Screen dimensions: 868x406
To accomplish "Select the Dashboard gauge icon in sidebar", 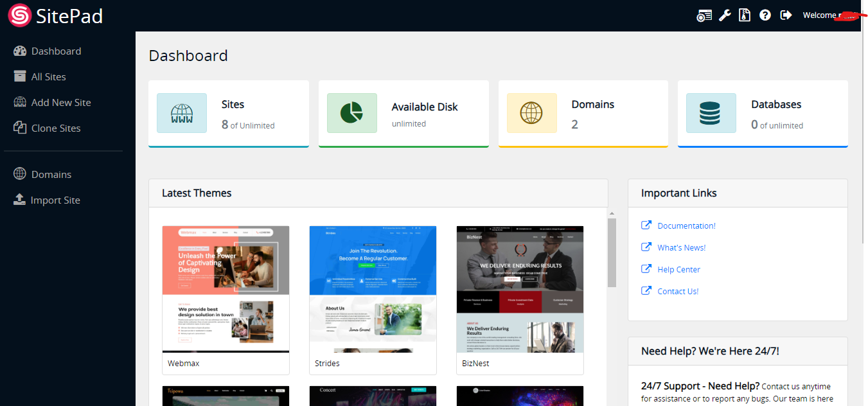I will 20,51.
